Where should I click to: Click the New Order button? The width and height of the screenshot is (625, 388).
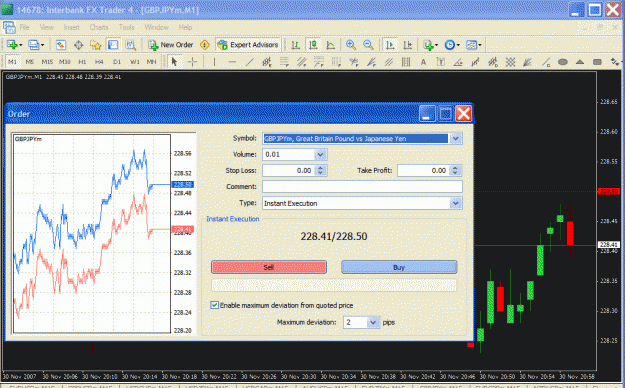point(171,45)
